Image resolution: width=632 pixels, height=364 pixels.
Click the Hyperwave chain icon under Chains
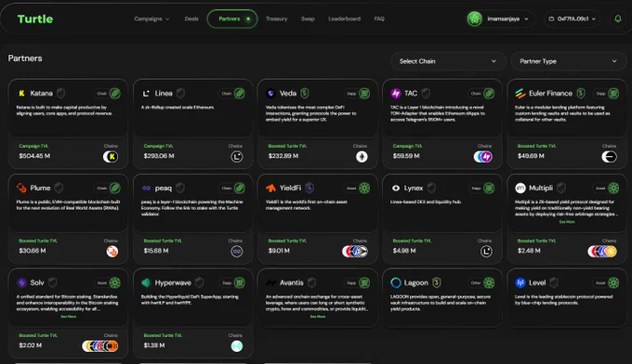tap(237, 345)
